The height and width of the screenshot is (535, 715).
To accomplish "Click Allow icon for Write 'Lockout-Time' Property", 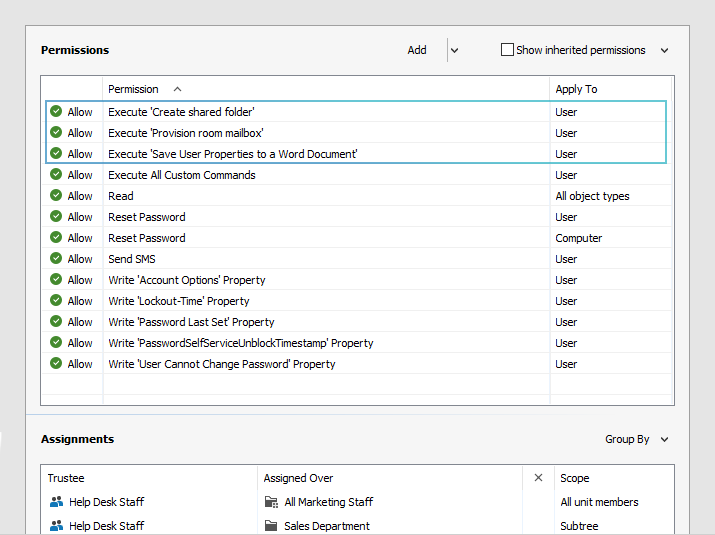I will pyautogui.click(x=56, y=300).
